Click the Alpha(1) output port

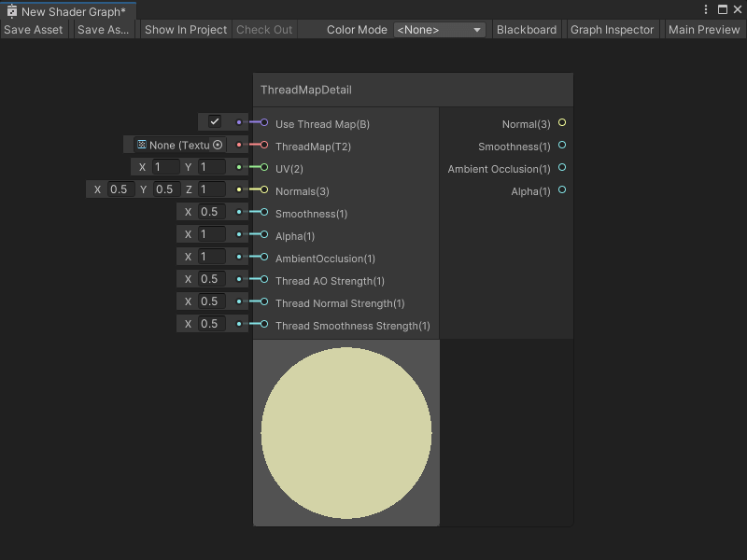click(x=561, y=190)
